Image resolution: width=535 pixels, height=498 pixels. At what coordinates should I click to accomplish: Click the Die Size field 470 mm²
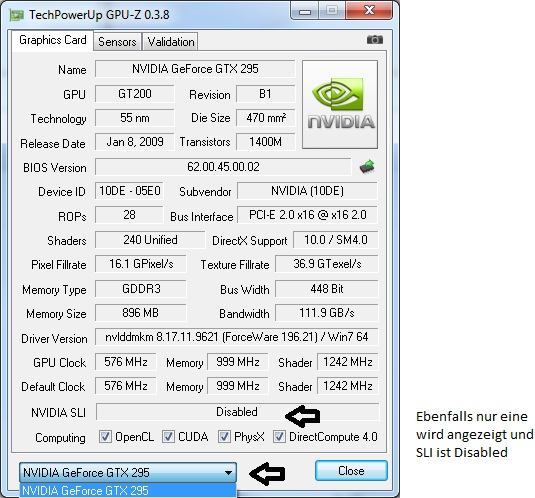[x=265, y=118]
